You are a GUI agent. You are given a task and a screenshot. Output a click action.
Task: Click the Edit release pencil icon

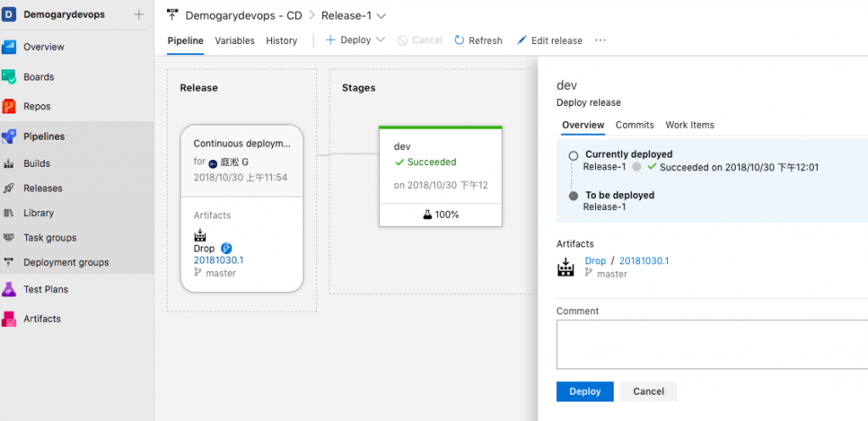(x=521, y=41)
